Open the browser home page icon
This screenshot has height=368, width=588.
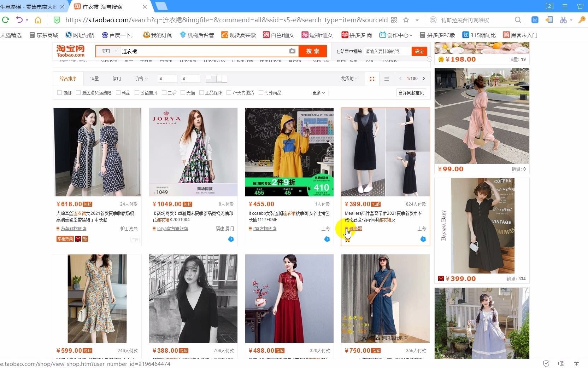tap(38, 20)
